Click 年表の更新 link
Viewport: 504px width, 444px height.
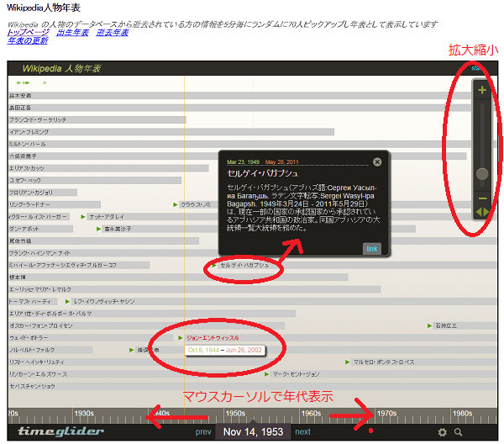(x=28, y=40)
